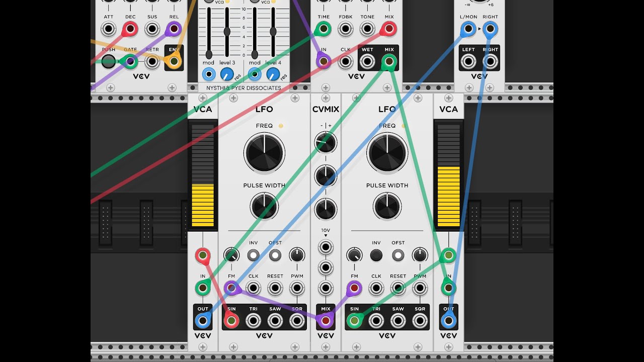The height and width of the screenshot is (362, 644).
Task: Click the GATE input jack on ADSR
Action: [x=130, y=62]
